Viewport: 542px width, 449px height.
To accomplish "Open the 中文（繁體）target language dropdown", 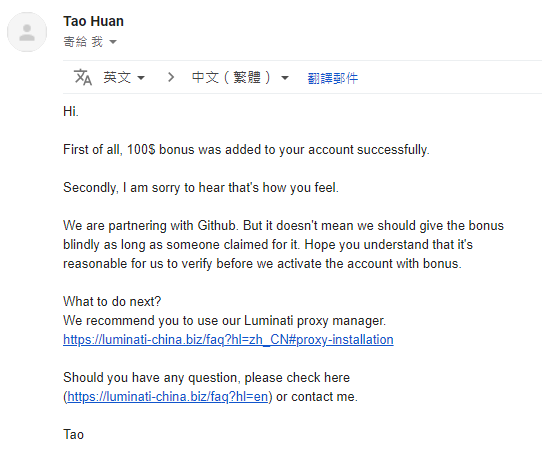I will point(240,77).
